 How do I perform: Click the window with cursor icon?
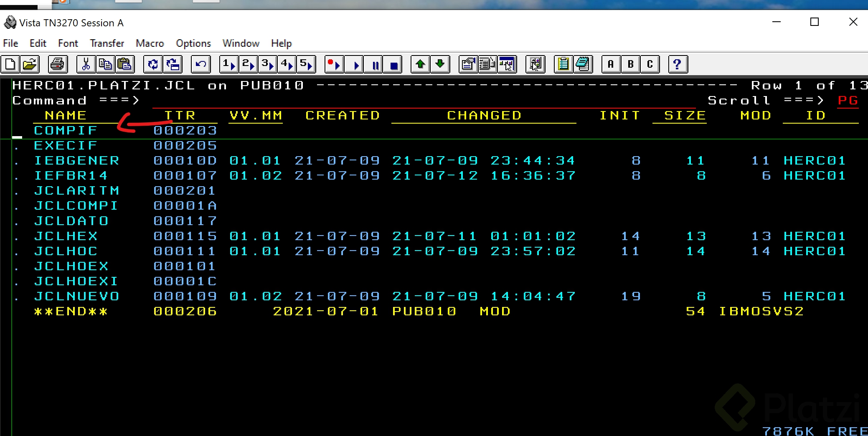tap(507, 64)
